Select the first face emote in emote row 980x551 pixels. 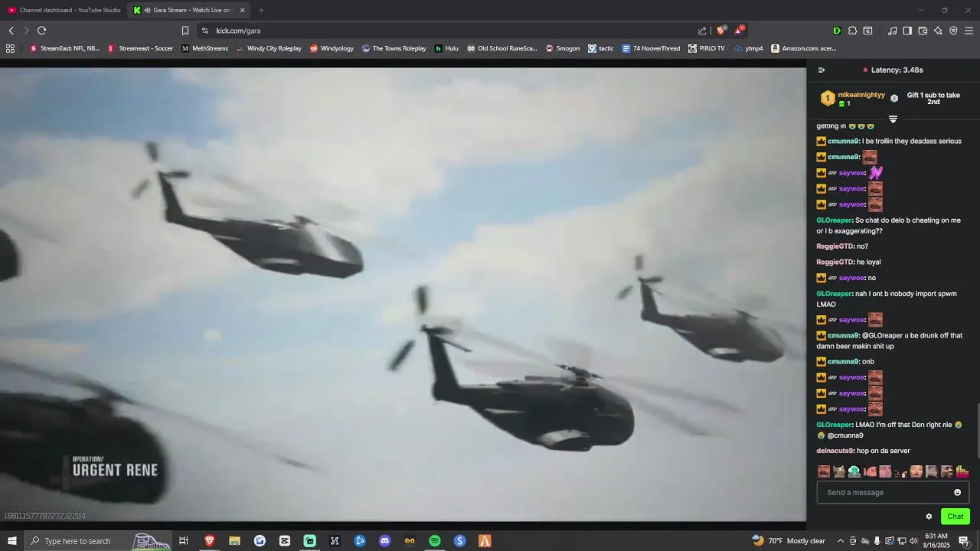click(824, 471)
